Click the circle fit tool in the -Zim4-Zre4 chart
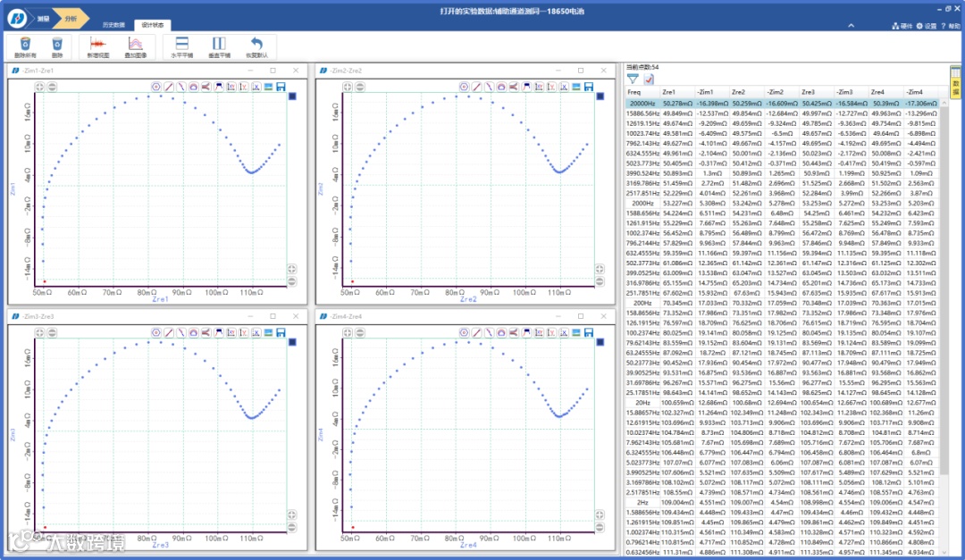Image resolution: width=965 pixels, height=560 pixels. coord(464,332)
